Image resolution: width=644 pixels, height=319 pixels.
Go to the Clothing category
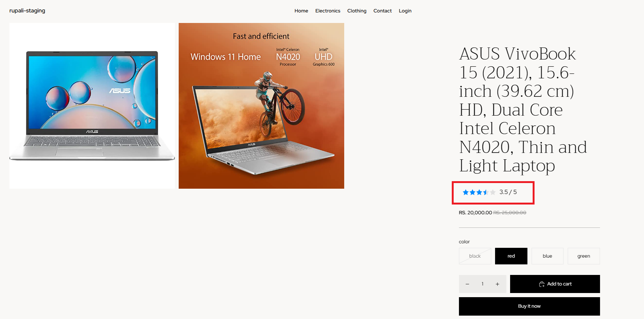coord(357,11)
